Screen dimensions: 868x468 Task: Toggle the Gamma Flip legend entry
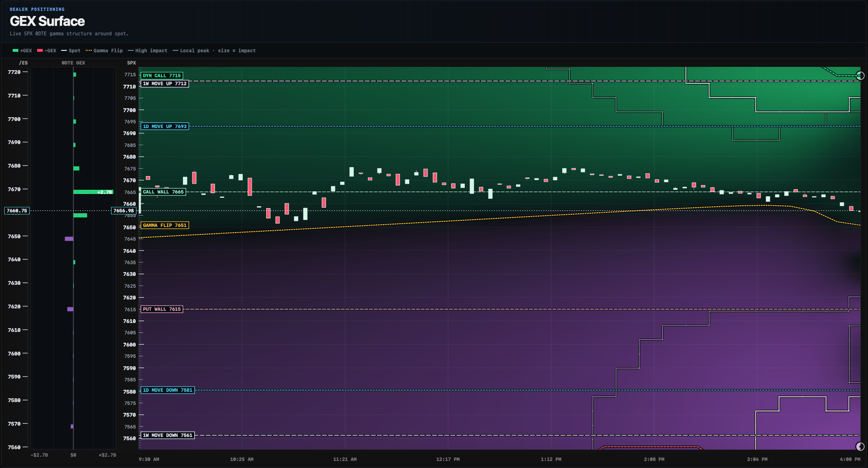click(x=104, y=50)
